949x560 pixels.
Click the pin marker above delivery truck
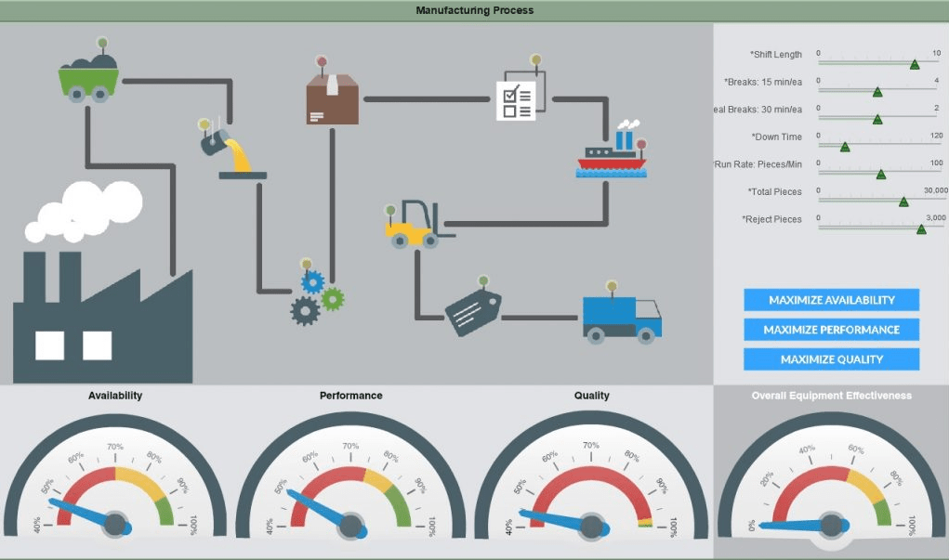tap(612, 287)
